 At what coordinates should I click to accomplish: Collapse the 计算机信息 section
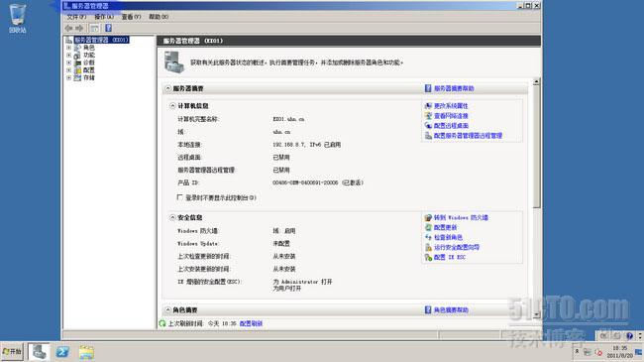(x=172, y=106)
